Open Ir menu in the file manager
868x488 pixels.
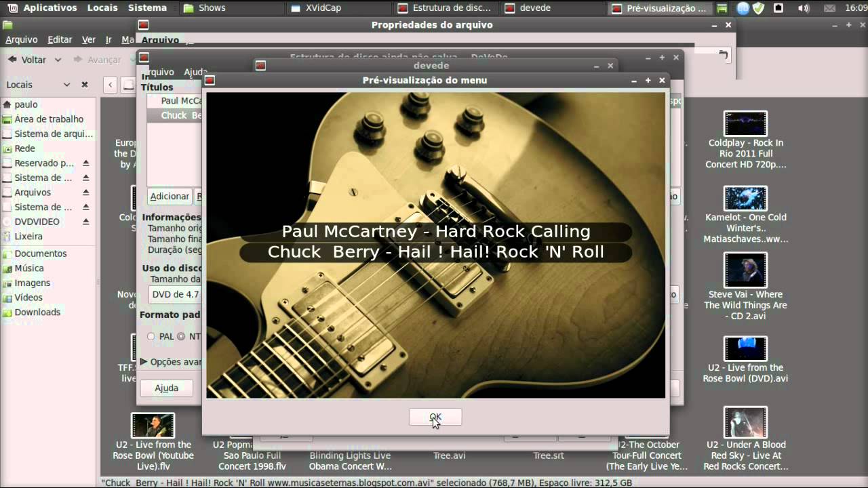point(108,40)
